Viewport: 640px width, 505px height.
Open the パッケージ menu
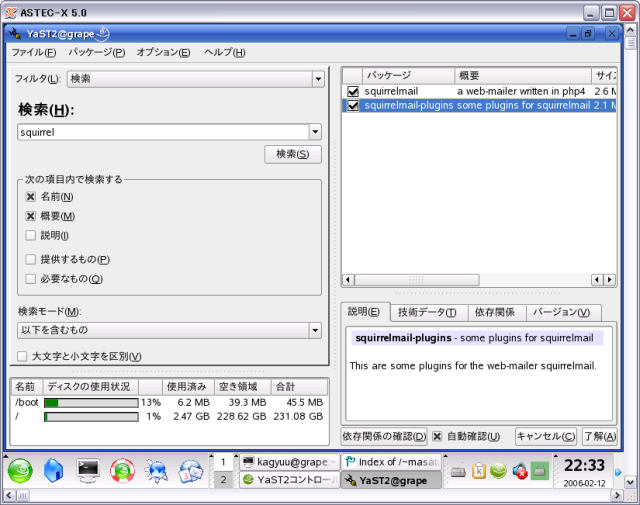pyautogui.click(x=97, y=52)
